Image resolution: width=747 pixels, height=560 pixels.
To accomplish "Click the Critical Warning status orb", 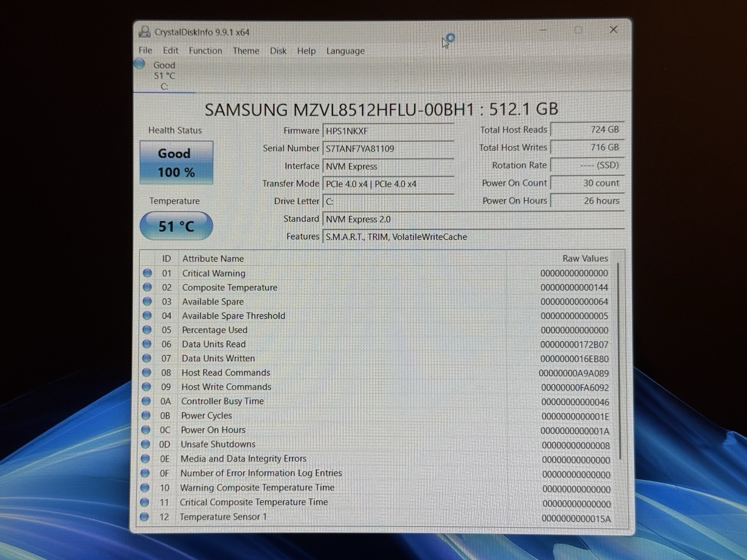I will [148, 273].
